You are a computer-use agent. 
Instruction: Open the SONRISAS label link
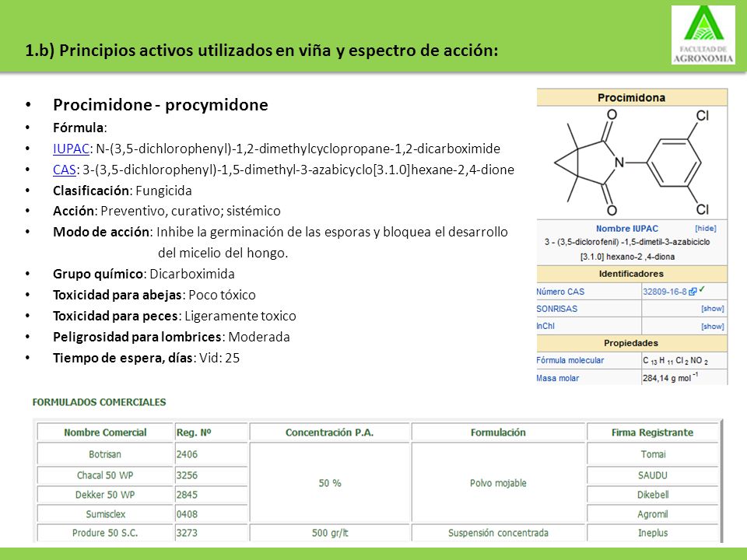pos(557,309)
